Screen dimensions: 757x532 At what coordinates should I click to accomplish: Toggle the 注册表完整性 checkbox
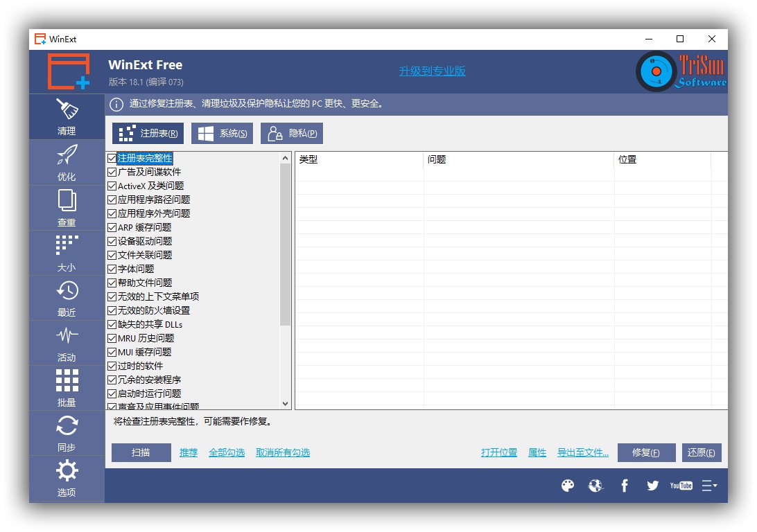coord(112,158)
